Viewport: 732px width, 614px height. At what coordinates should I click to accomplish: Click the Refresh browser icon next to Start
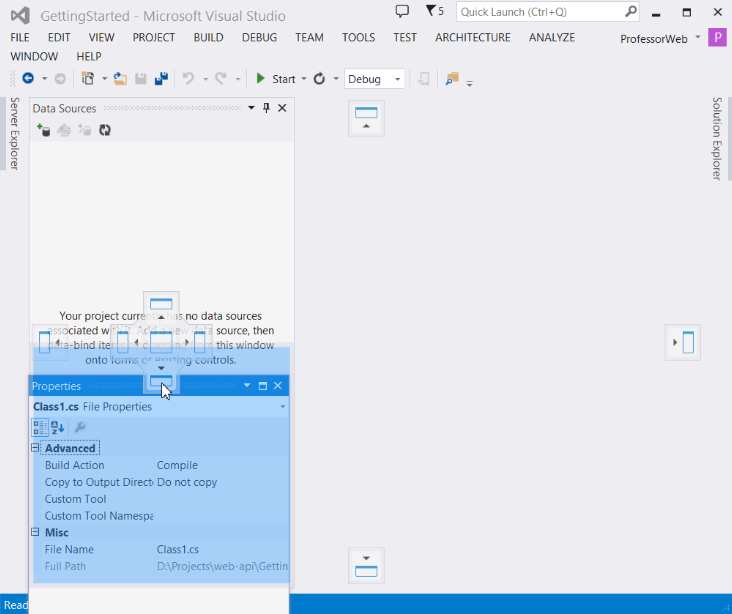(319, 79)
